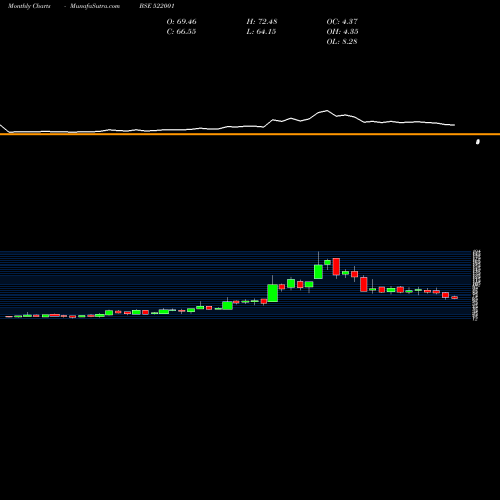
Task: Click the MunafaSutra.com label
Action: coord(95,6)
